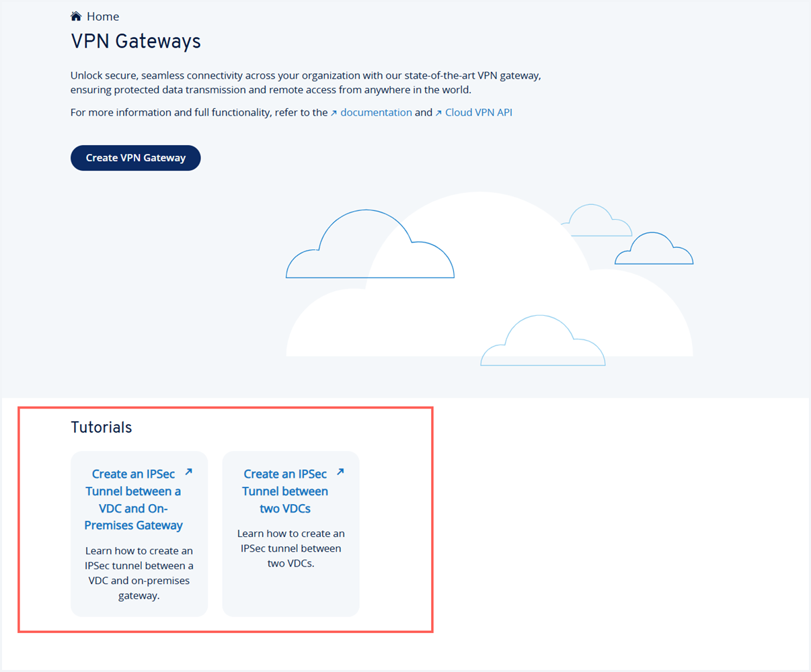
Task: Open the IPSec Tunnel between two VDCs tutorial
Action: coord(285,491)
